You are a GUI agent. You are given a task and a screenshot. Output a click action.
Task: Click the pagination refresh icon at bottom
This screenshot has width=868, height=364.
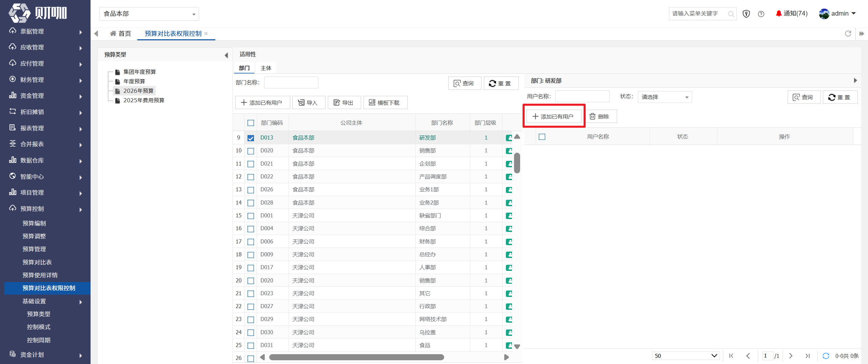click(x=826, y=356)
